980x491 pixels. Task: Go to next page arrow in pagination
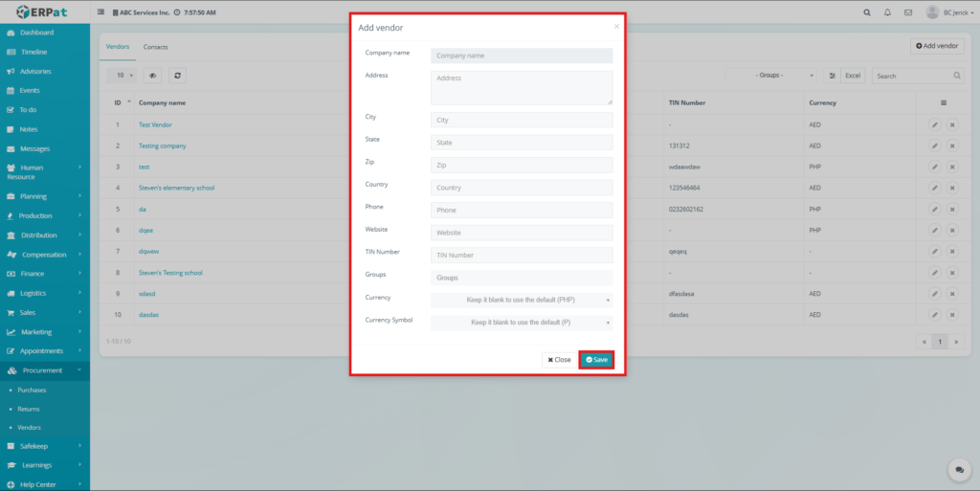(x=956, y=342)
